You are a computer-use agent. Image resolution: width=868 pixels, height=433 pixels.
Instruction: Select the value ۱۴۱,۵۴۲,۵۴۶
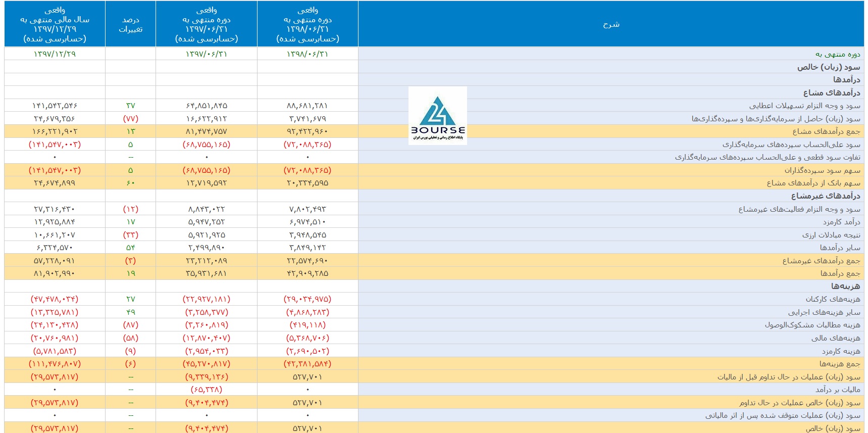(x=55, y=106)
